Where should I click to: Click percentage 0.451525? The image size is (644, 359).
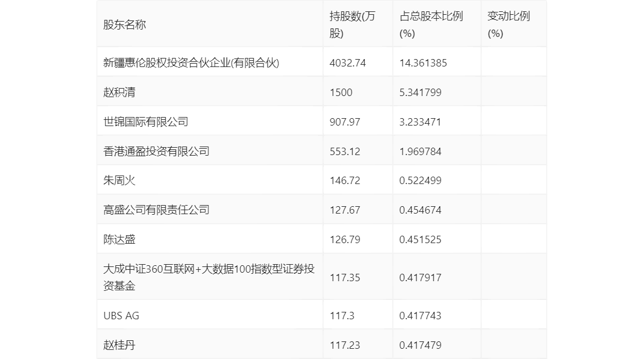[x=421, y=240]
